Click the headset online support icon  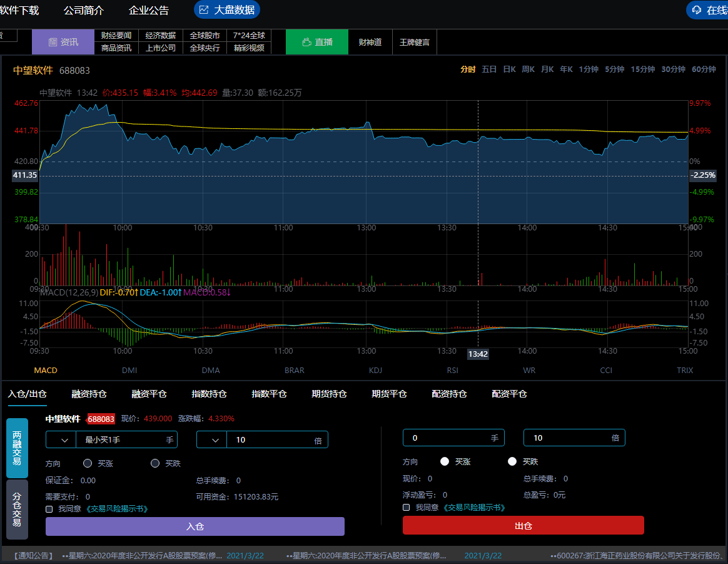point(697,10)
